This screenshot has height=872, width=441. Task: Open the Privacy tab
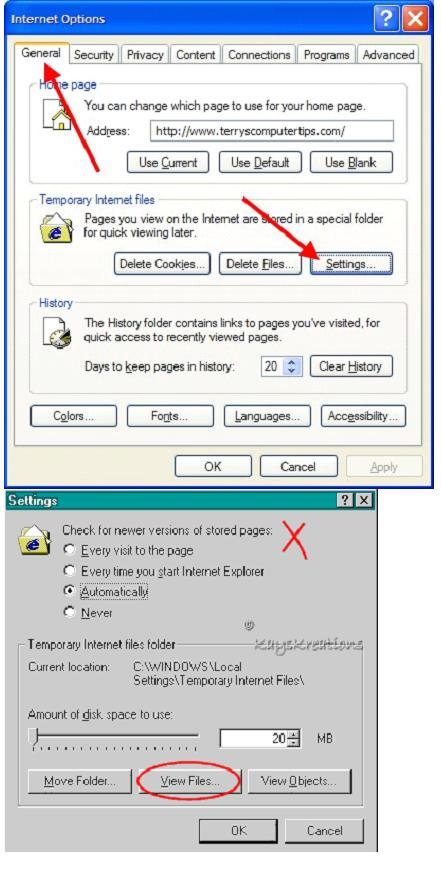(x=145, y=55)
